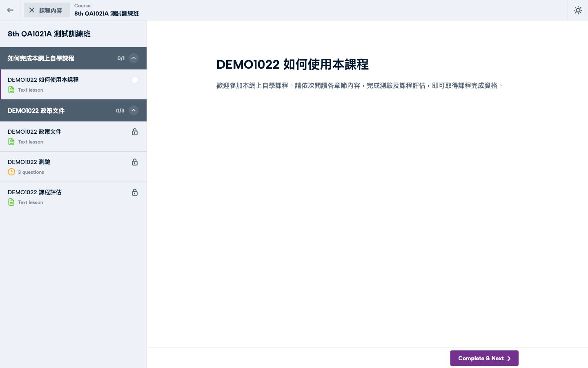Collapse the 如何完成本網上自學課程 section chevron
Image resolution: width=588 pixels, height=368 pixels.
pos(134,58)
